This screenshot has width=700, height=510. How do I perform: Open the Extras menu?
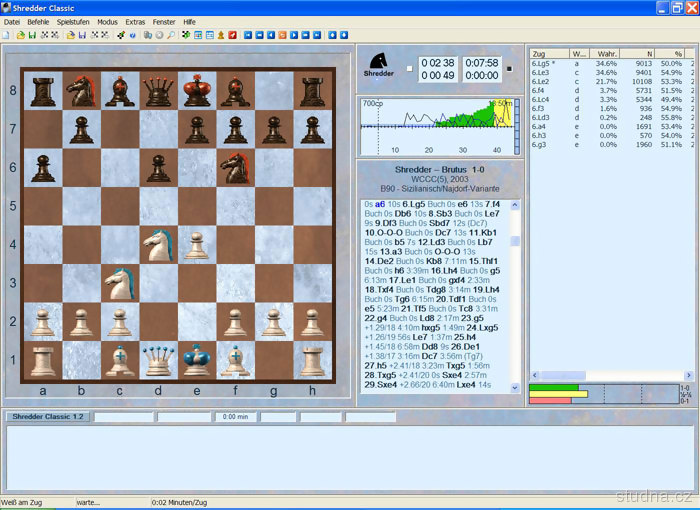tap(135, 21)
